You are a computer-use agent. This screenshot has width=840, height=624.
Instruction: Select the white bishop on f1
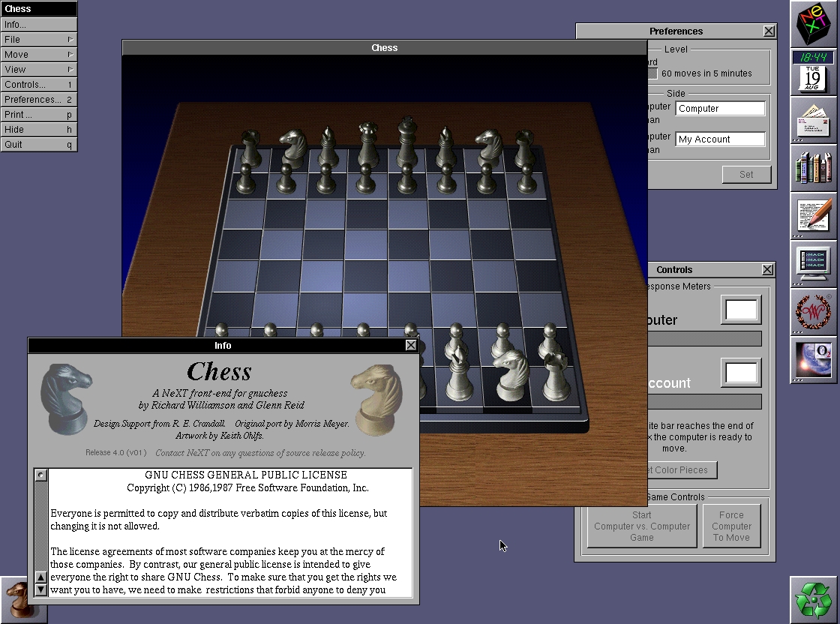pos(458,373)
